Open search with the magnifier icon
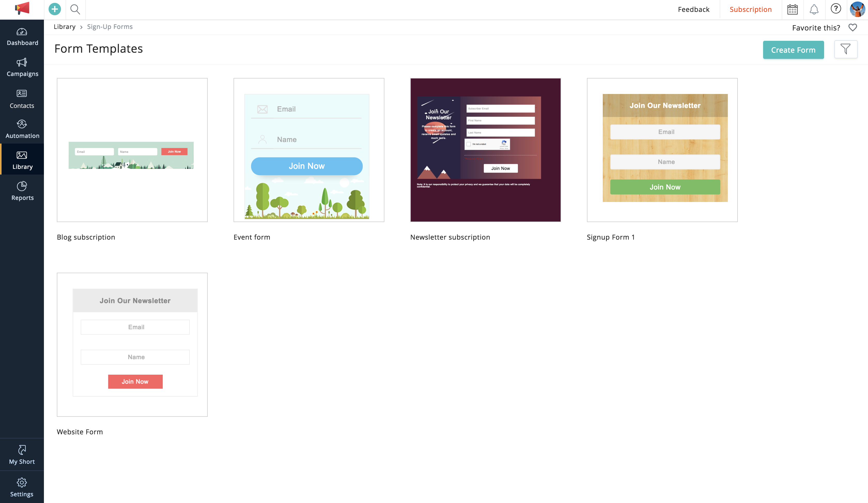 pos(75,9)
